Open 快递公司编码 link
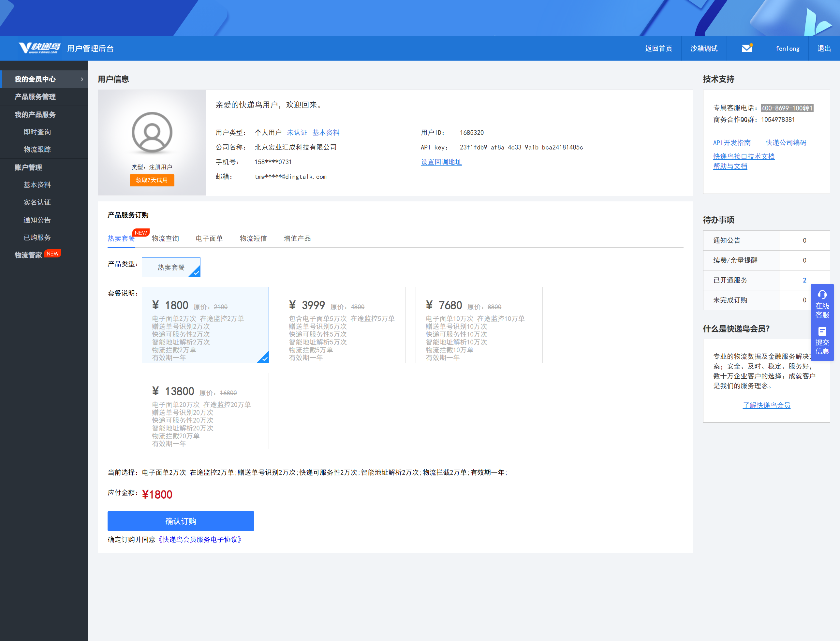This screenshot has width=840, height=641. click(786, 143)
